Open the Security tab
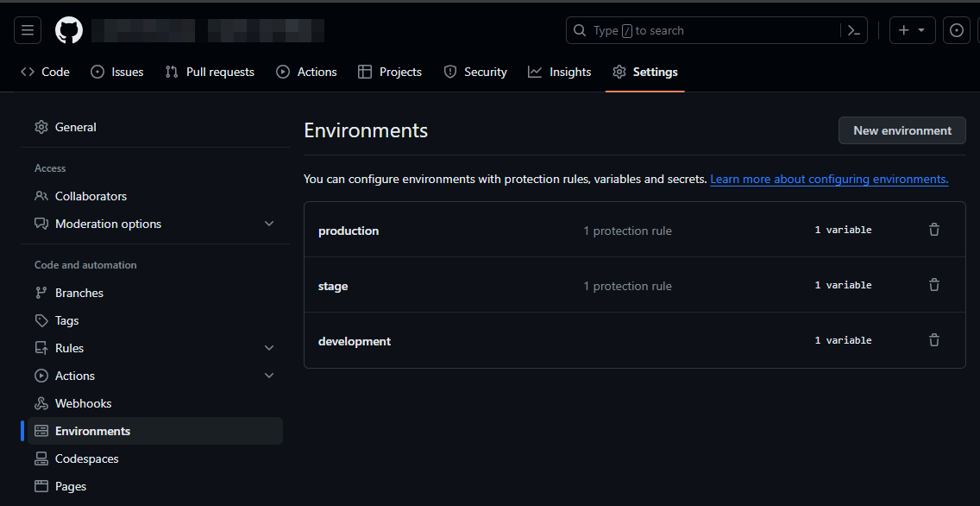The height and width of the screenshot is (506, 980). click(475, 72)
